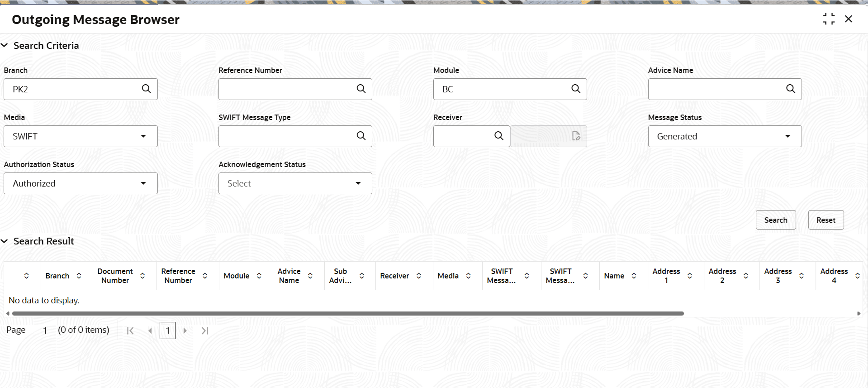
Task: Sort the first unlabeled table column
Action: 27,276
